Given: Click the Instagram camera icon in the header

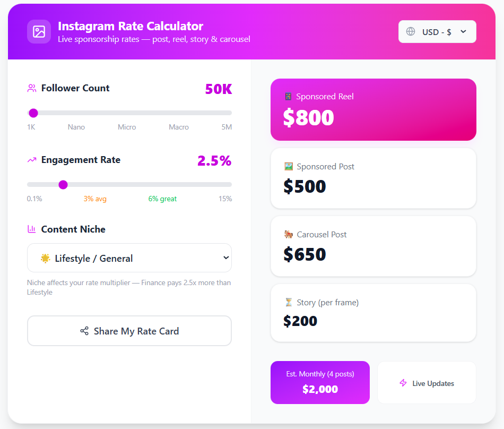Looking at the screenshot, I should click(39, 31).
